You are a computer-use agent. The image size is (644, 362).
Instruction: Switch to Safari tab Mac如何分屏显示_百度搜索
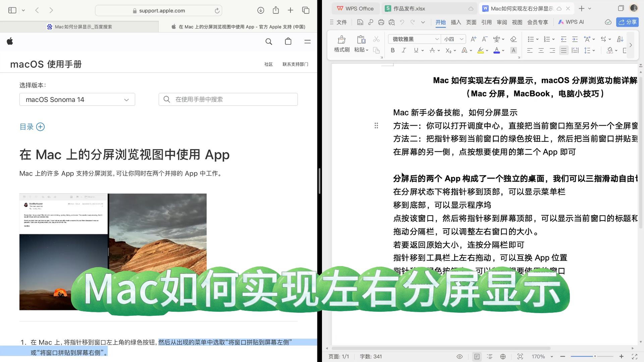79,26
